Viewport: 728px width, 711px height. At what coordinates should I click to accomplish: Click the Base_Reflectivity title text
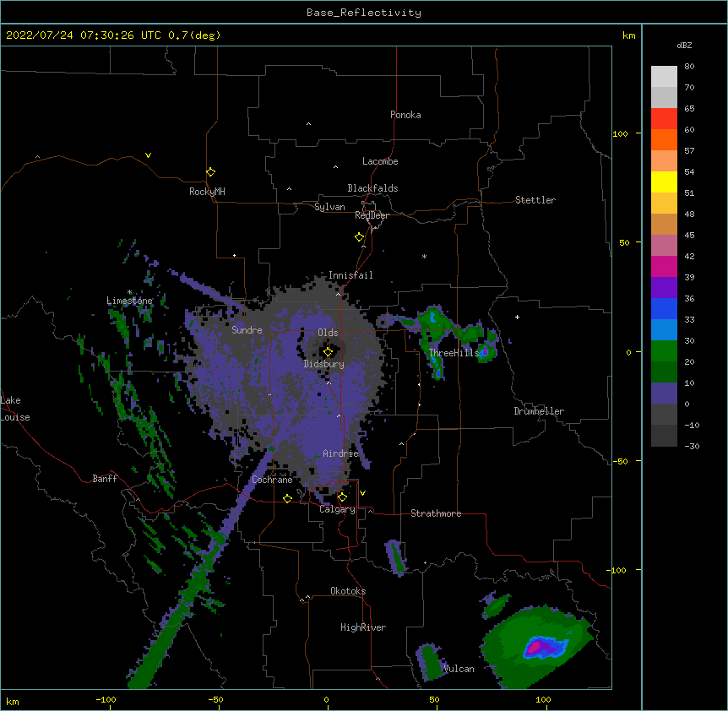coord(364,13)
